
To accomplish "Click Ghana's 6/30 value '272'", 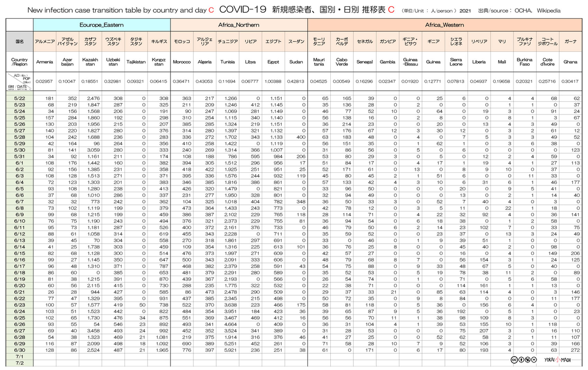I will click(x=575, y=350).
